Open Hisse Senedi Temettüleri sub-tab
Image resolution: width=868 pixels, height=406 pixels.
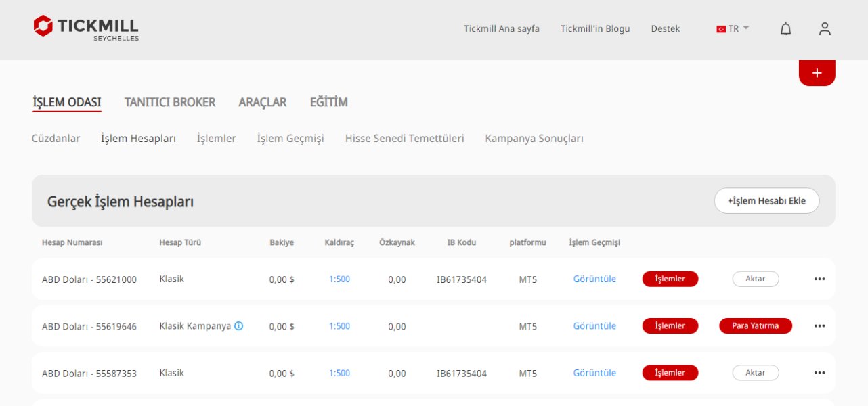tap(405, 138)
